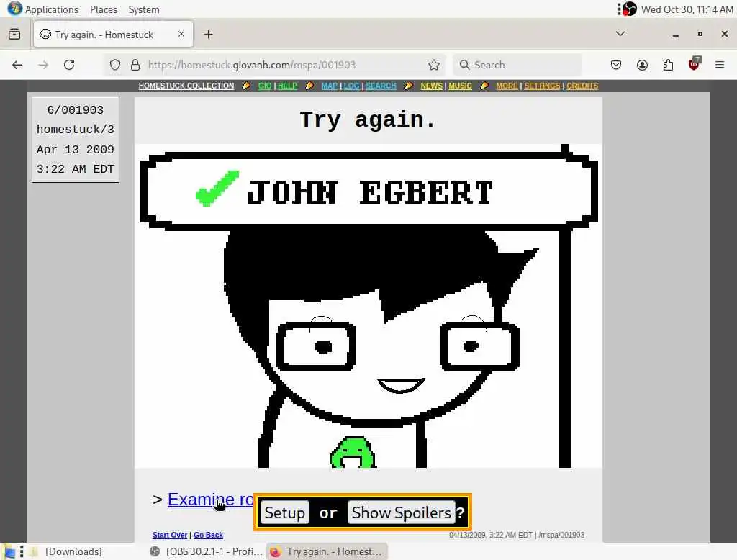Open a new tab with plus
This screenshot has height=560, width=737.
pyautogui.click(x=208, y=35)
